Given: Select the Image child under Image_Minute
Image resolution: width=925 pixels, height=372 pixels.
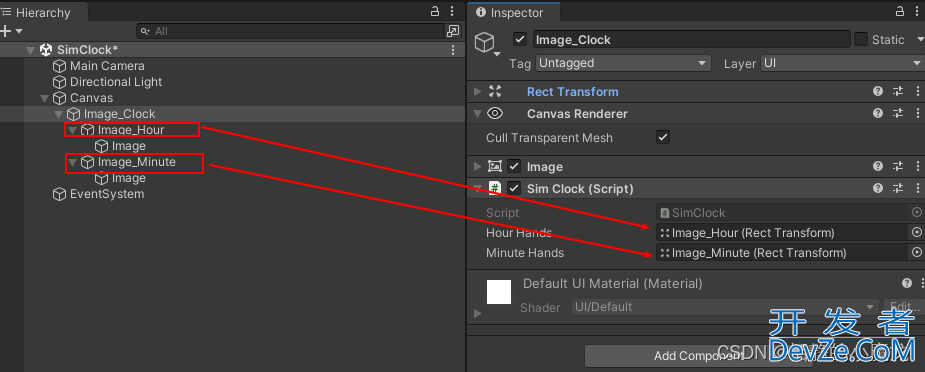Looking at the screenshot, I should pos(129,178).
